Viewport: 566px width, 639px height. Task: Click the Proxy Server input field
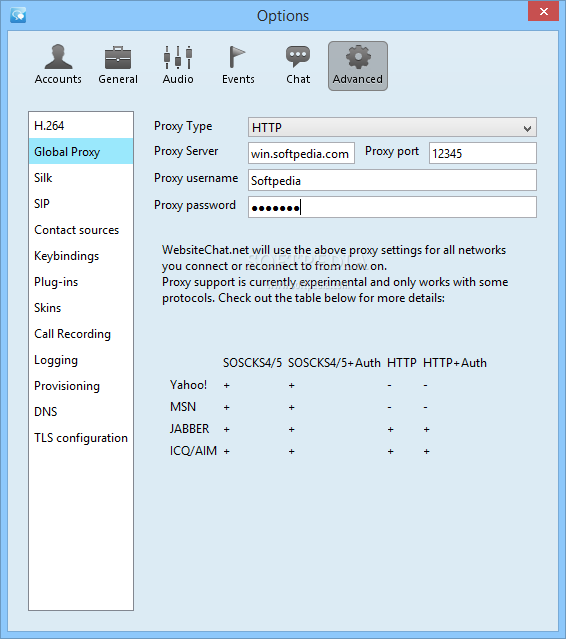click(x=301, y=153)
